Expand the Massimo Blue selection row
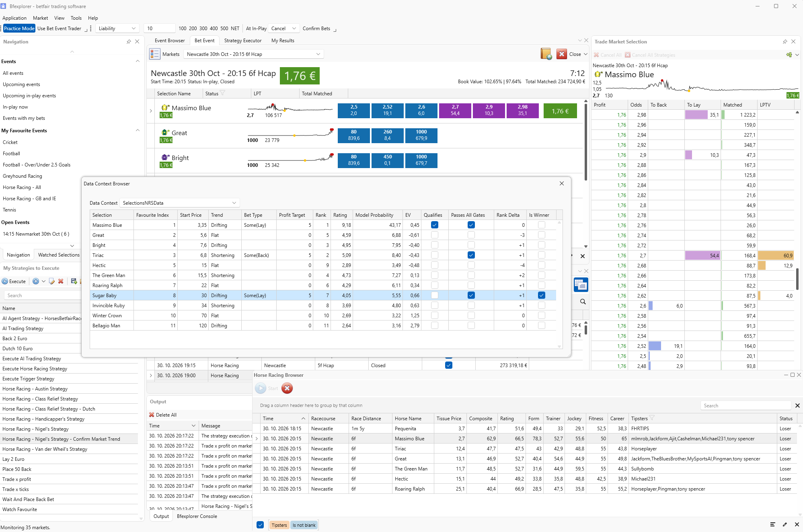The image size is (803, 532). (x=151, y=111)
